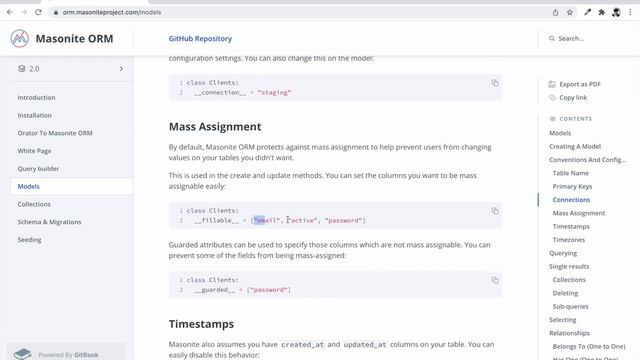Screen dimensions: 640x360
Task: Copy the __guarded__ code block
Action: click(x=495, y=280)
